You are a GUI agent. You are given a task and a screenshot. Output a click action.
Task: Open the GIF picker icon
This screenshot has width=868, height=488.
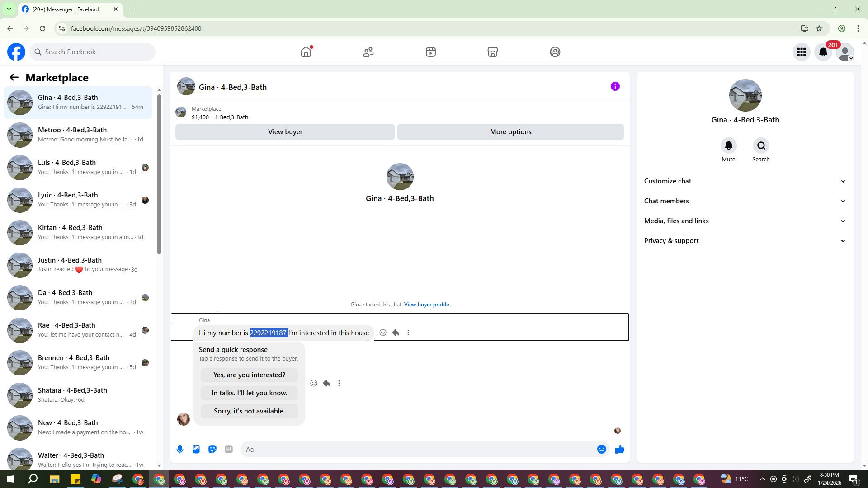(x=229, y=449)
